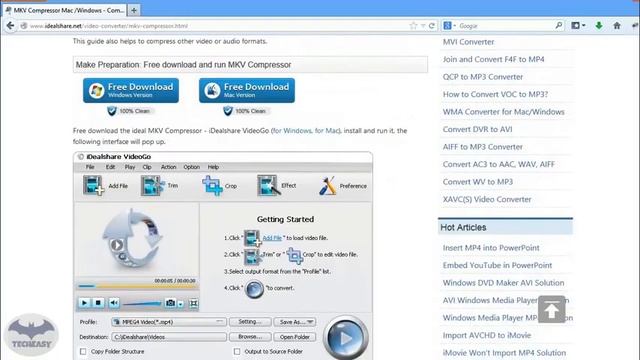640x360 pixels.
Task: Open the downloads green arrow icon
Action: tap(599, 26)
